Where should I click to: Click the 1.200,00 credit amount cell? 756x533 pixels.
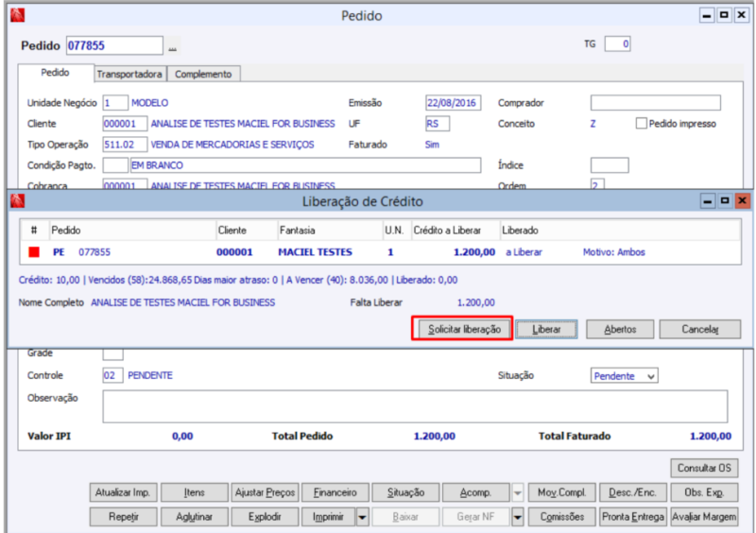pyautogui.click(x=474, y=251)
